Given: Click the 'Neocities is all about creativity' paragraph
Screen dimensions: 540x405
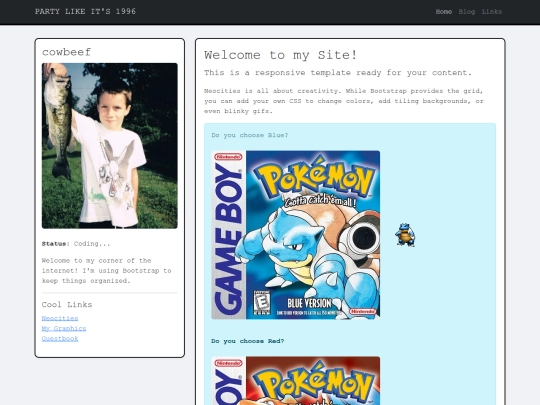Looking at the screenshot, I should pyautogui.click(x=344, y=101).
